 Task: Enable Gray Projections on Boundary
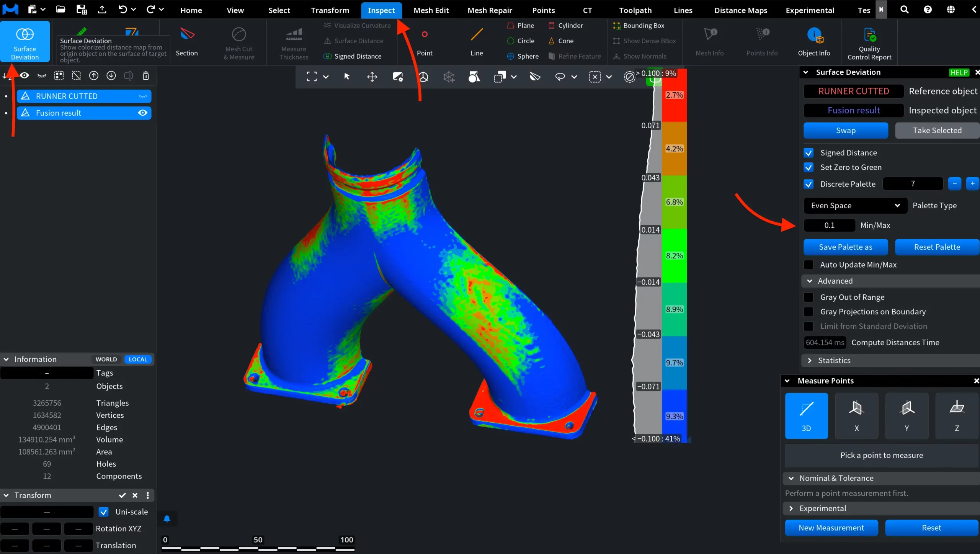(x=808, y=312)
